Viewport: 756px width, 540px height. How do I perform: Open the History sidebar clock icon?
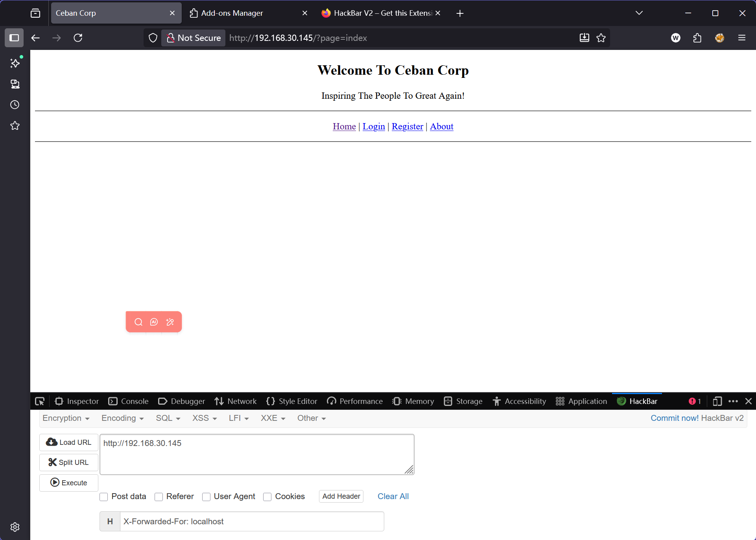pos(15,105)
